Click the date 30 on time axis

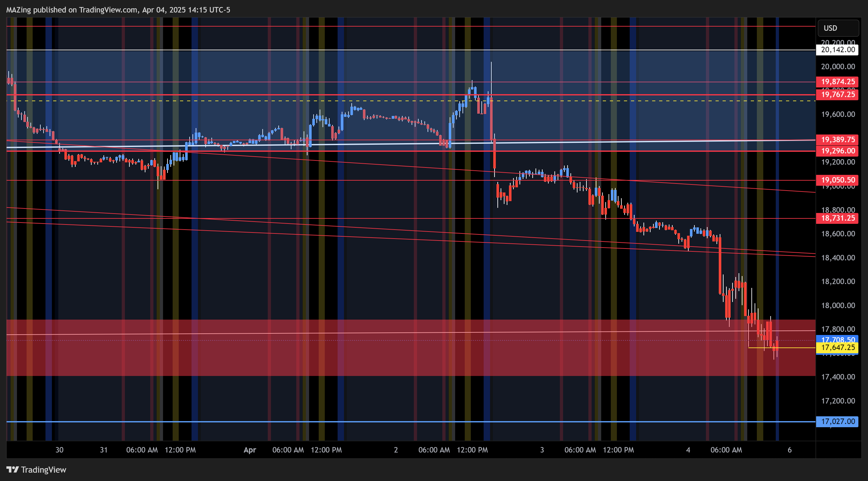click(59, 450)
